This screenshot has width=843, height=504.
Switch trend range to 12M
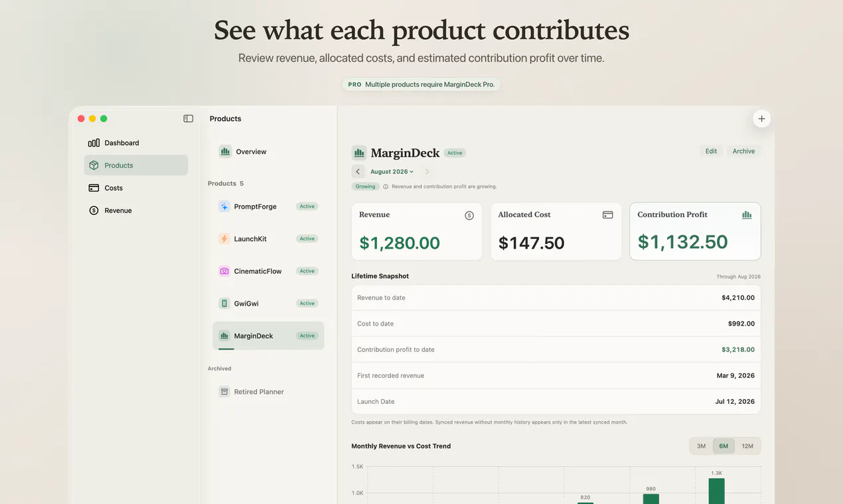pyautogui.click(x=747, y=446)
